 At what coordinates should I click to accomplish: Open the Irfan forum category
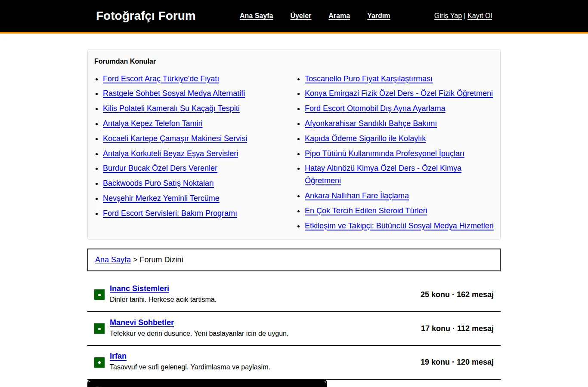point(118,356)
